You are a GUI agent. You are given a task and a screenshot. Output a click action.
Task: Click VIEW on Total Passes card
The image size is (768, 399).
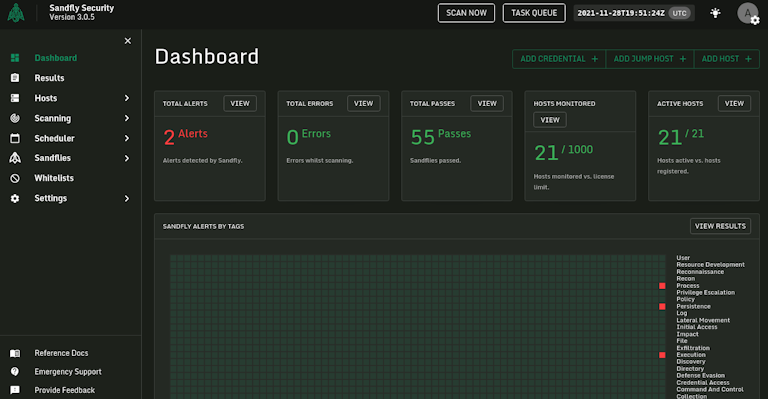[487, 103]
